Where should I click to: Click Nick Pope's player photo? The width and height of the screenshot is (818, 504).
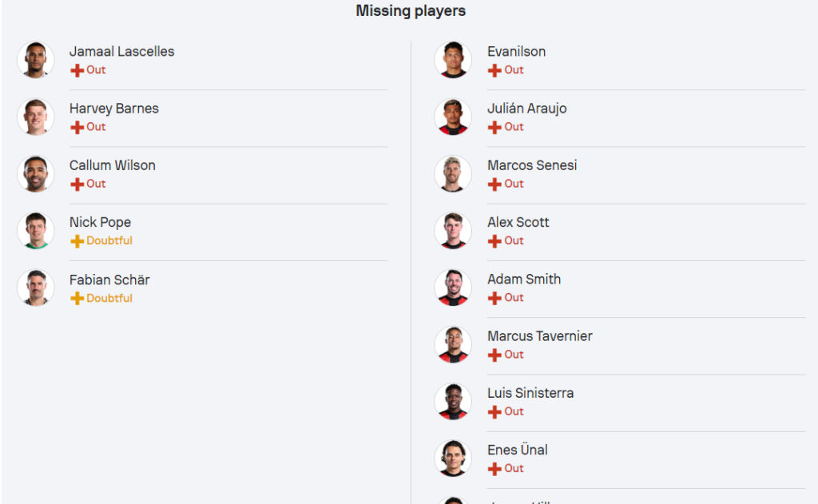(x=35, y=231)
